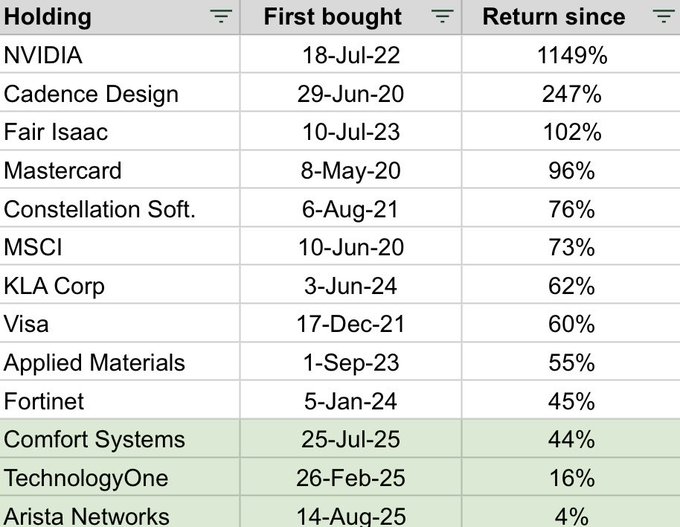Select the Applied Materials cell
The image size is (680, 527).
95,363
